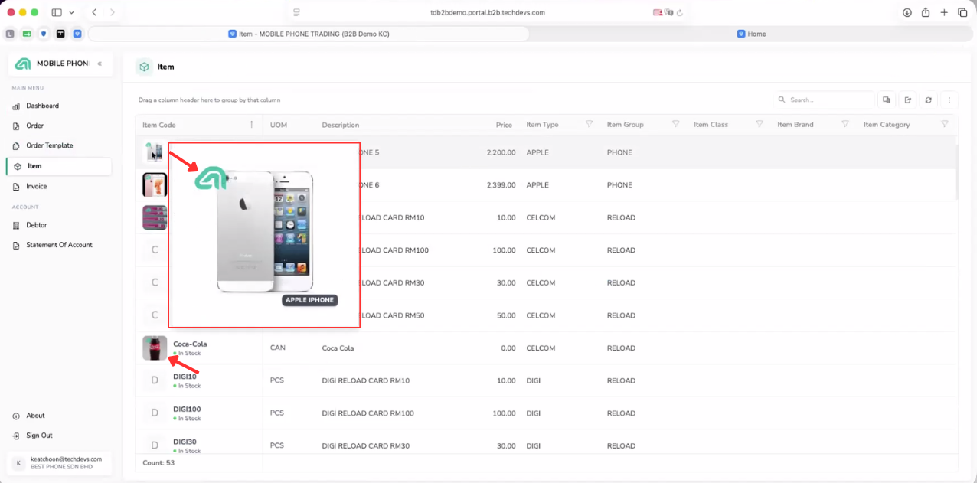Open a new Safari tab with plus

pos(944,12)
